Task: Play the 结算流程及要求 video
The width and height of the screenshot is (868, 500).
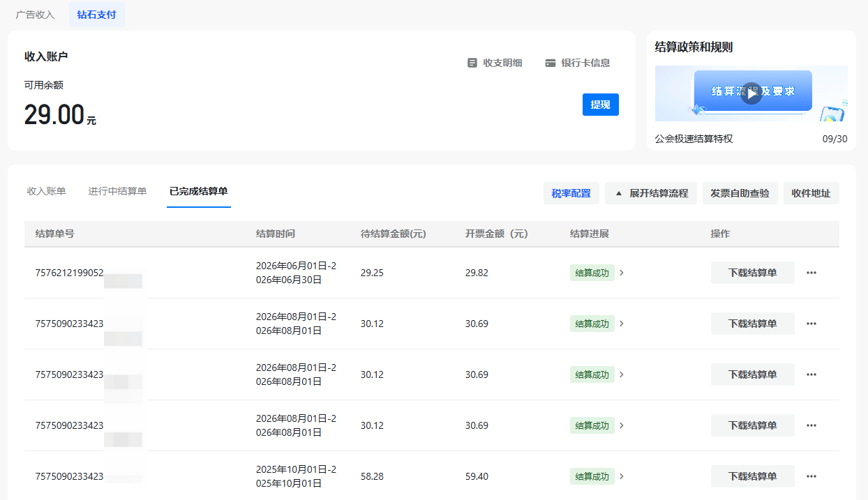Action: (751, 93)
